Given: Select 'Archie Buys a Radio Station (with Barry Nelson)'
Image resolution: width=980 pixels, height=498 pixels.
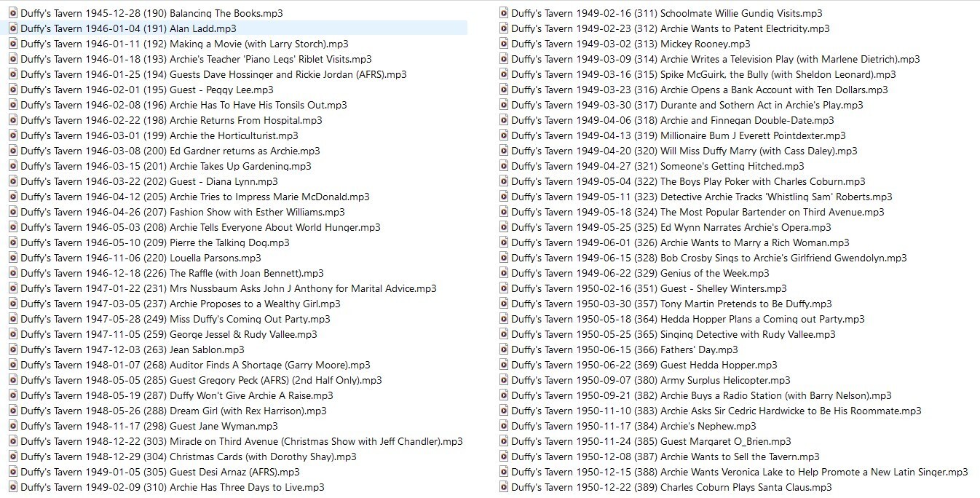Looking at the screenshot, I should coord(701,395).
